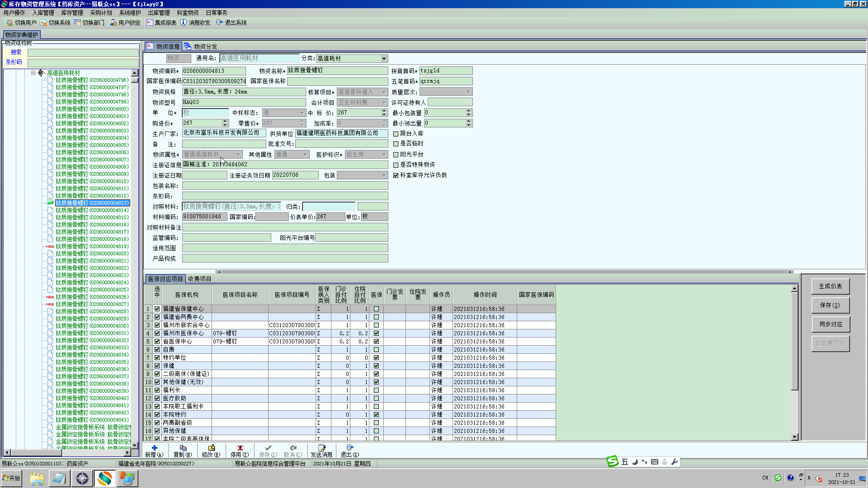The width and height of the screenshot is (868, 488).
Task: Click the 集成报表 toolbar icon
Action: (x=150, y=23)
